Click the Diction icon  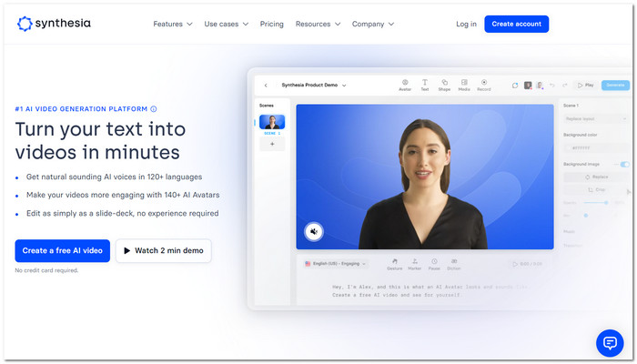(454, 264)
